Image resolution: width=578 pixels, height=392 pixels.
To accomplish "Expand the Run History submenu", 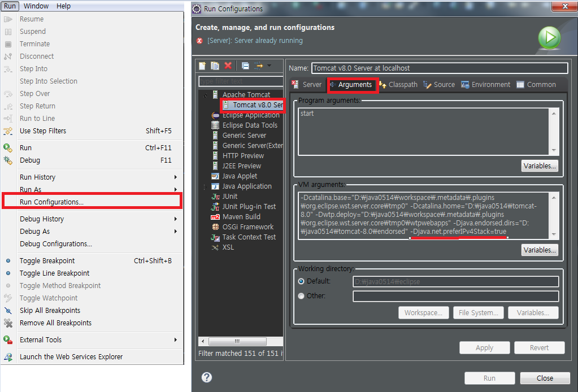I will coord(176,177).
